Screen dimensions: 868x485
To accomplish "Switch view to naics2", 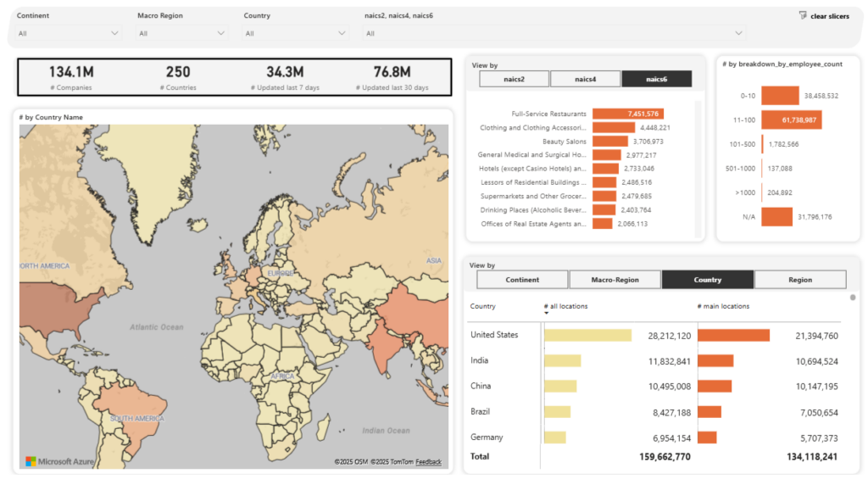I will pos(514,79).
